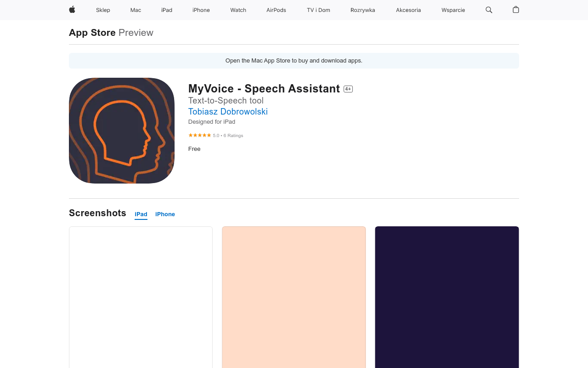Screen dimensions: 588x368
Task: Open the dark navy screenshot thumbnail
Action: click(447, 297)
